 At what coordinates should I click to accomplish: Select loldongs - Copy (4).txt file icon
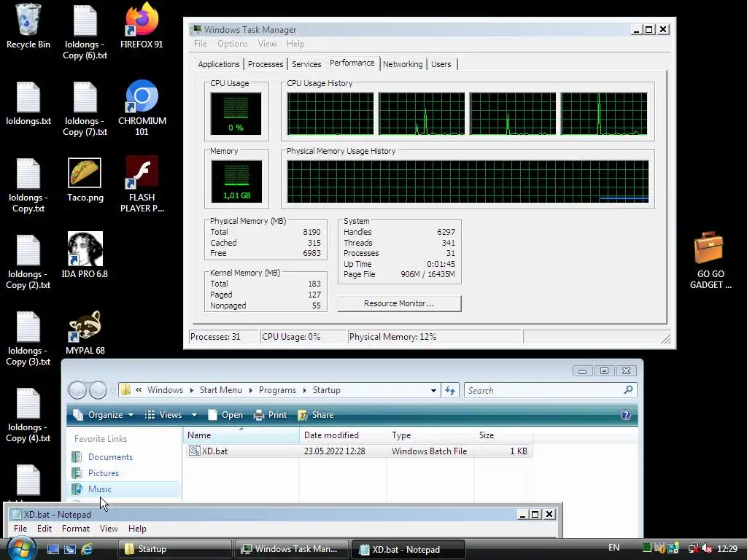[28, 415]
